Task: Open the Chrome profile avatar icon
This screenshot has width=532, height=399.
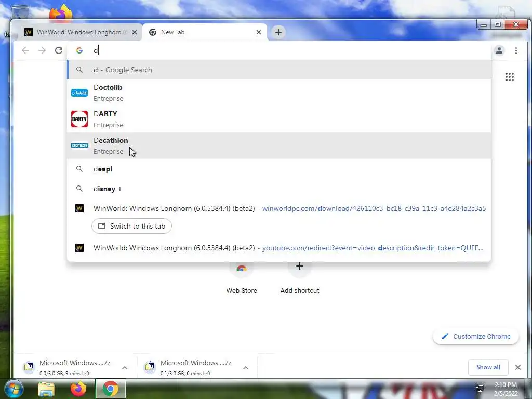Action: point(499,50)
